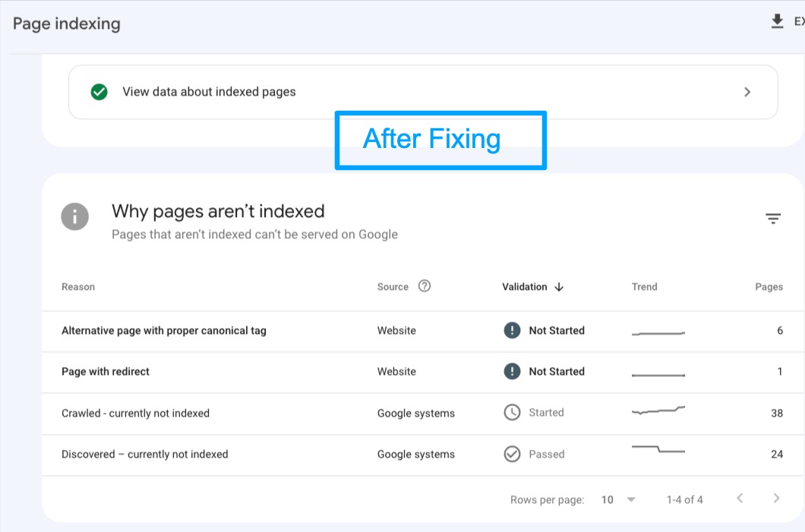Open the filter rows icon
This screenshot has width=805, height=532.
pos(773,219)
